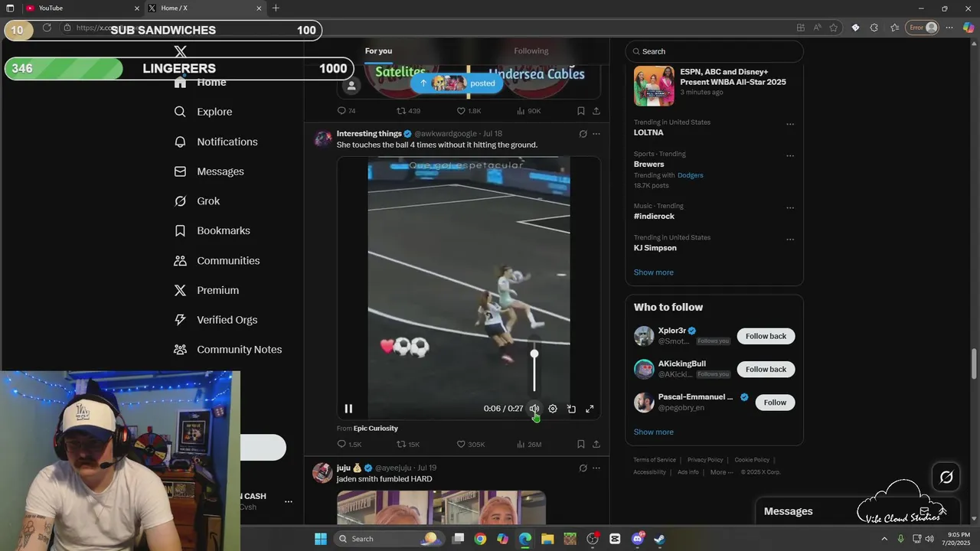Screen dimensions: 980x551
Task: Open Community Notes in sidebar
Action: coord(227,349)
